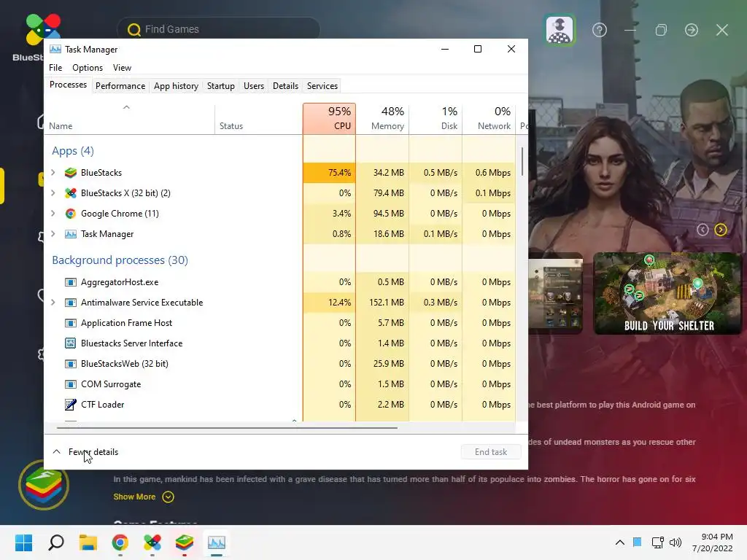Image resolution: width=747 pixels, height=560 pixels.
Task: Switch to the Performance tab
Action: tap(120, 86)
